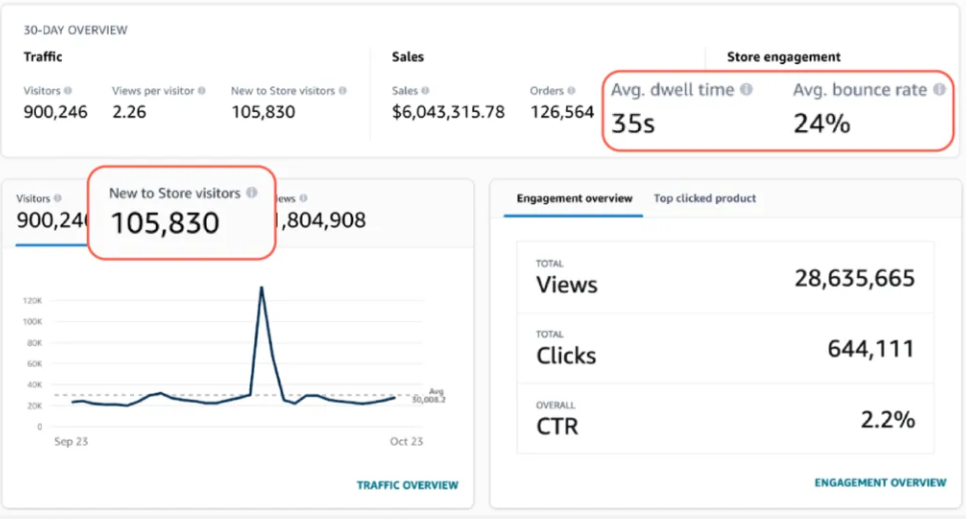Click info icon beside New to Store visitors in Traffic row

(x=343, y=91)
